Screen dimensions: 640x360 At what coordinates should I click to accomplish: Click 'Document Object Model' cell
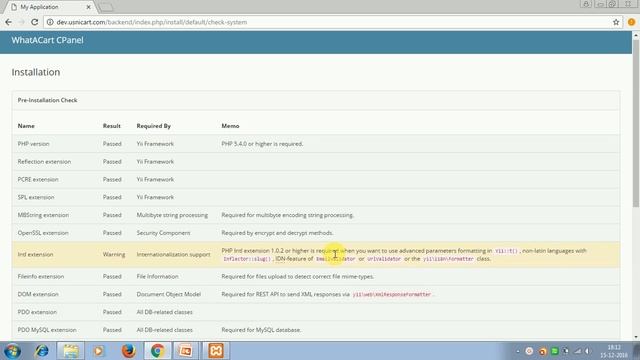coord(169,294)
